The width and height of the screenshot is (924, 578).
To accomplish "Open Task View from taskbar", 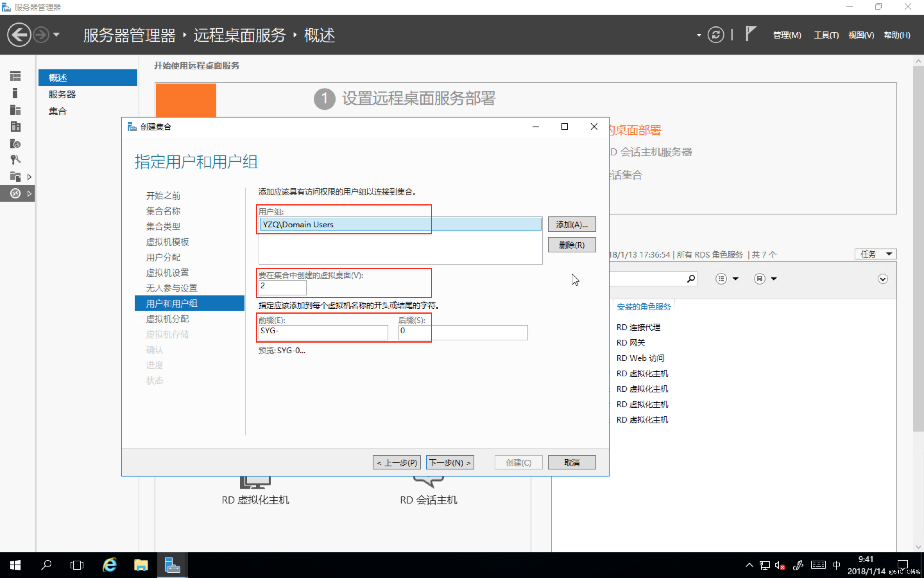I will point(77,565).
